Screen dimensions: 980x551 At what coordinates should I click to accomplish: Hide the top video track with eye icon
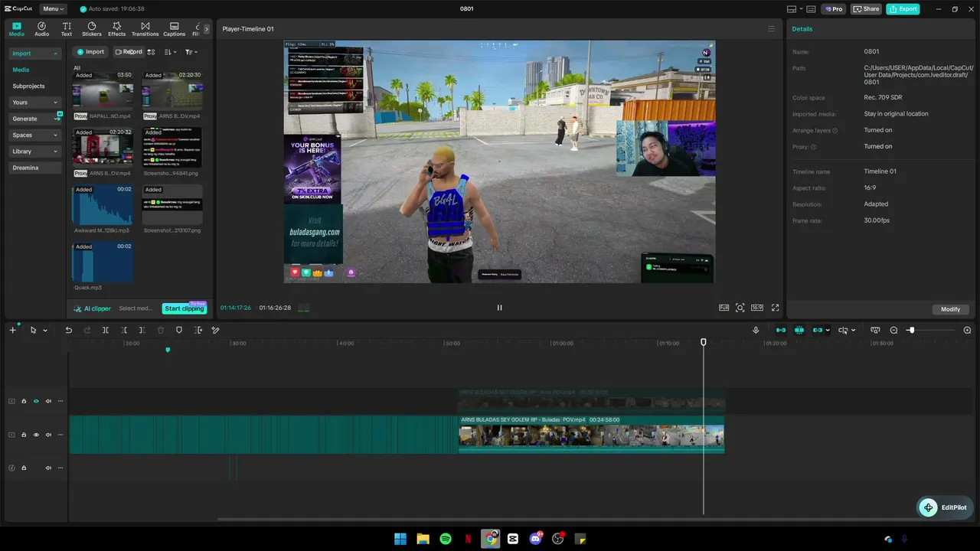pos(36,401)
